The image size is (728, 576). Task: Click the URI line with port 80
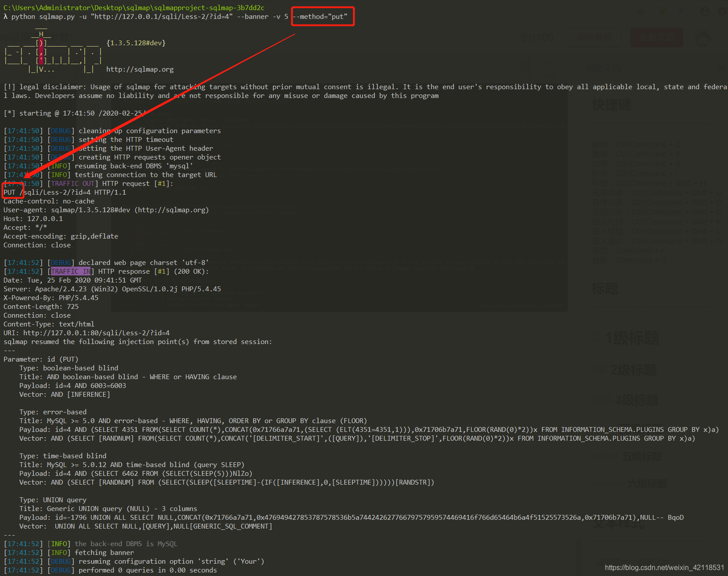coord(87,333)
